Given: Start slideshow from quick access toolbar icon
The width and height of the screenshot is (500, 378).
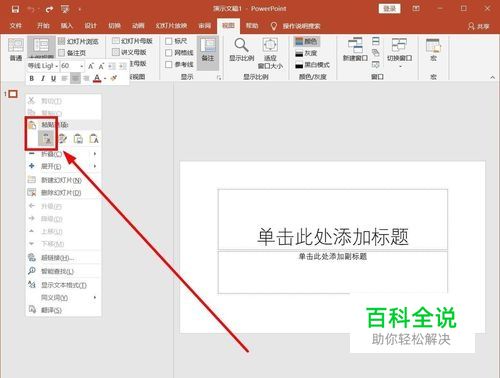Looking at the screenshot, I should coord(65,9).
